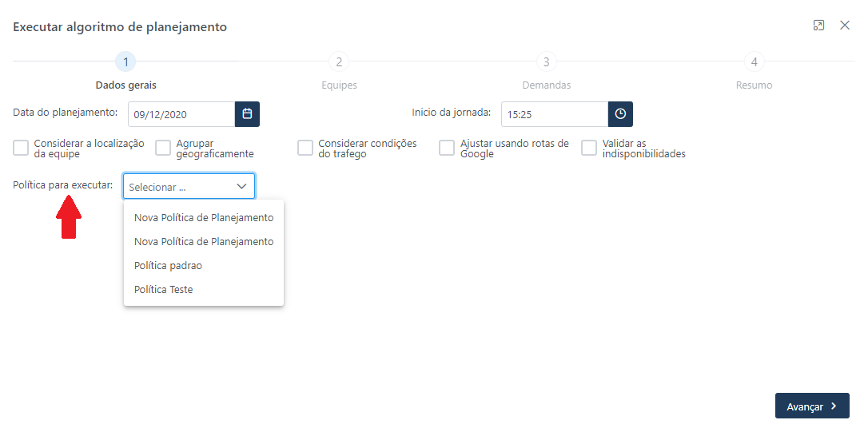Pick second Nova Política de Planejamento entry
This screenshot has height=424, width=868.
click(204, 242)
